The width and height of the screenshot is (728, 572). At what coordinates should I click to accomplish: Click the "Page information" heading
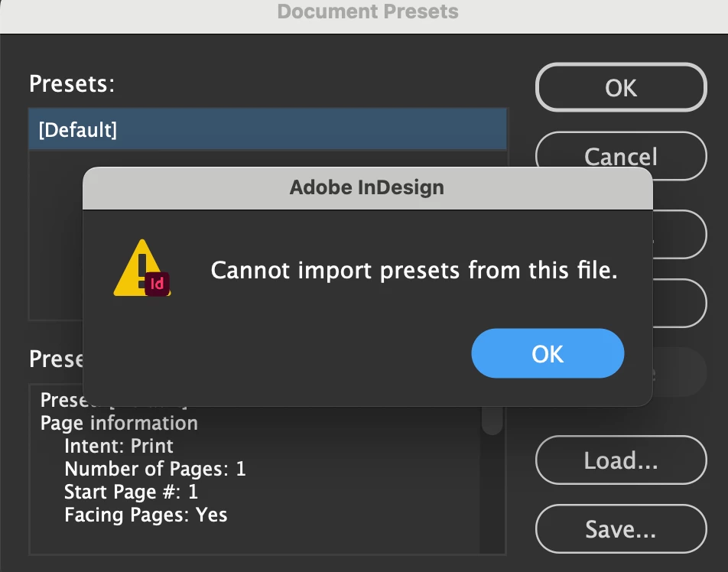[x=119, y=424]
